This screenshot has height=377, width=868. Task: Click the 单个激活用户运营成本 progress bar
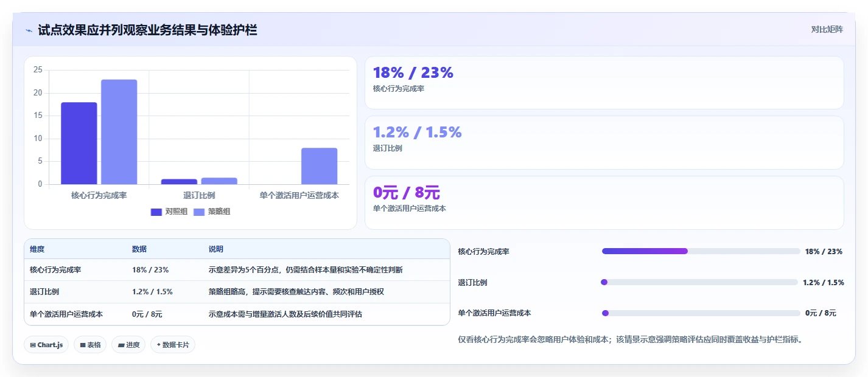701,313
